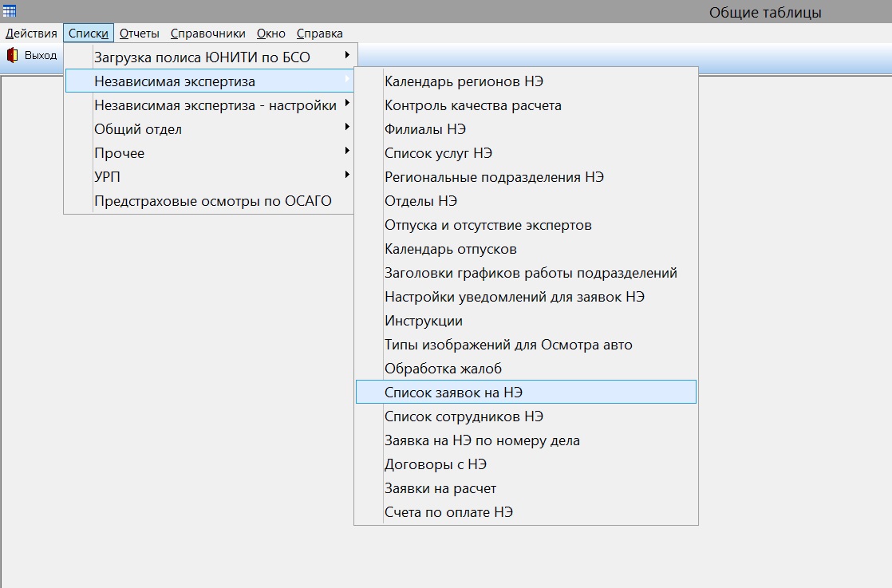
Task: Open Календарь регионов НЭ
Action: pos(527,81)
